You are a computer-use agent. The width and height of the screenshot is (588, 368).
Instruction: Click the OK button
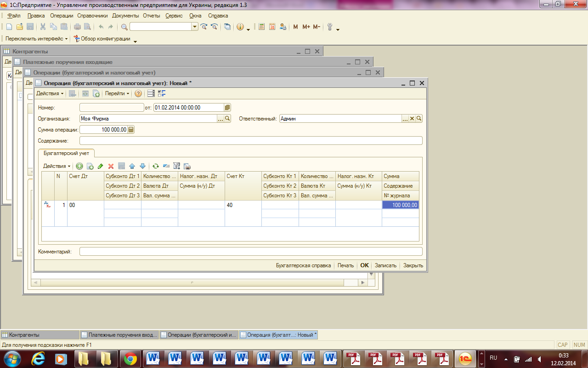(364, 265)
